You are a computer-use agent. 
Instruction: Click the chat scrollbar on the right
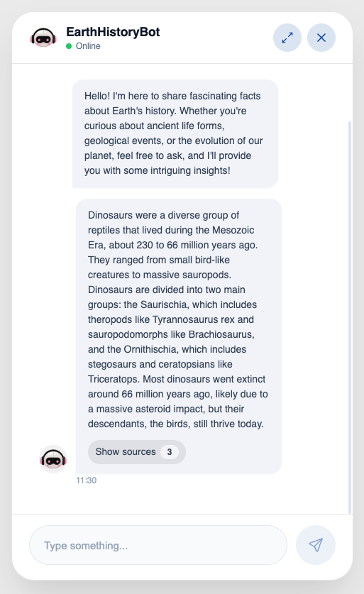pos(350,317)
